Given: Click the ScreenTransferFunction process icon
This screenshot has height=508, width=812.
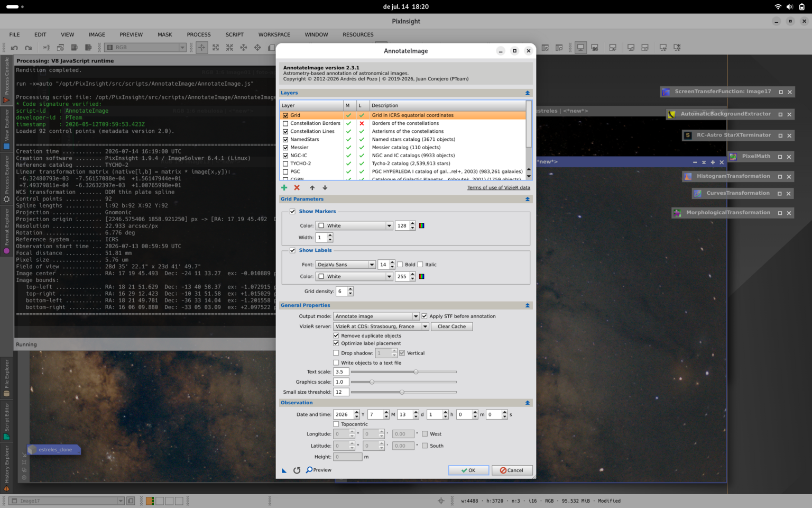Looking at the screenshot, I should click(666, 92).
